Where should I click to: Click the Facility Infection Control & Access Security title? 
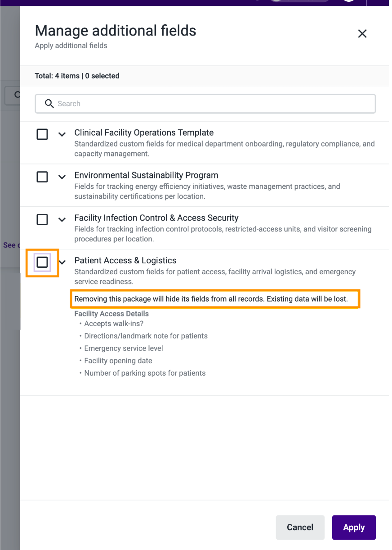[156, 218]
